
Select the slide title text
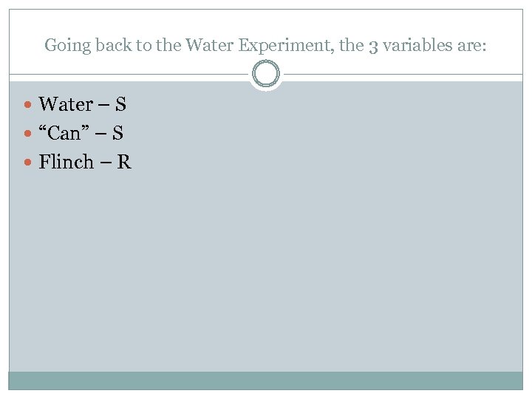pos(265,45)
